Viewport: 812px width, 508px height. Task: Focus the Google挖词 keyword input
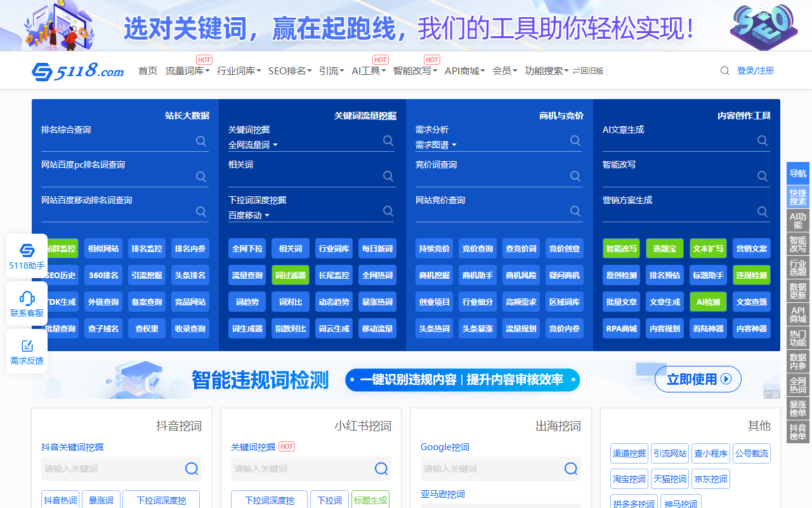click(x=492, y=469)
